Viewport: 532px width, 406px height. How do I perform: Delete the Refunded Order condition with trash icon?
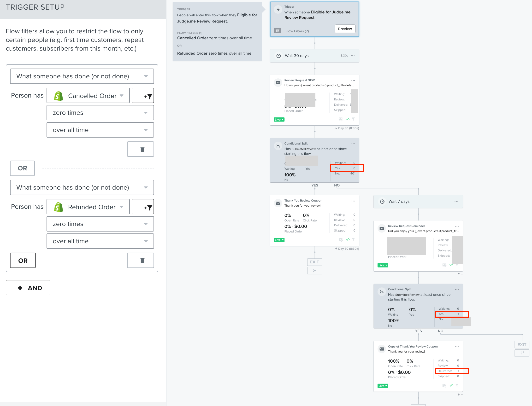click(x=141, y=260)
